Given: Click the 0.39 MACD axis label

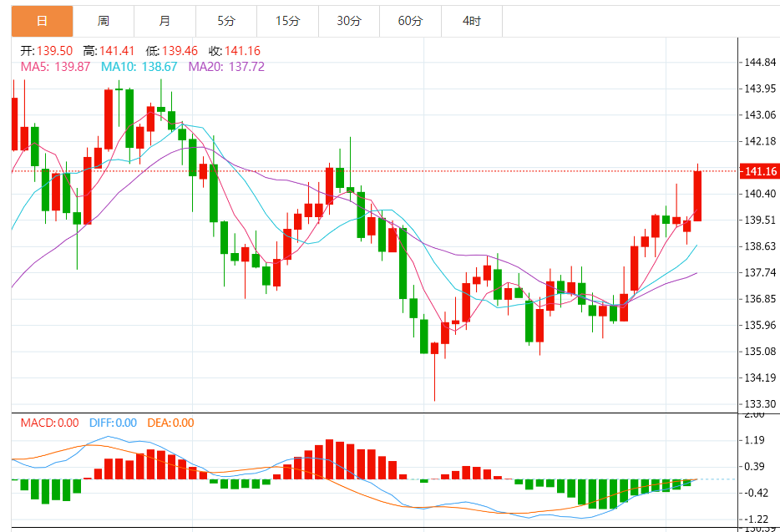Looking at the screenshot, I should pyautogui.click(x=755, y=466).
